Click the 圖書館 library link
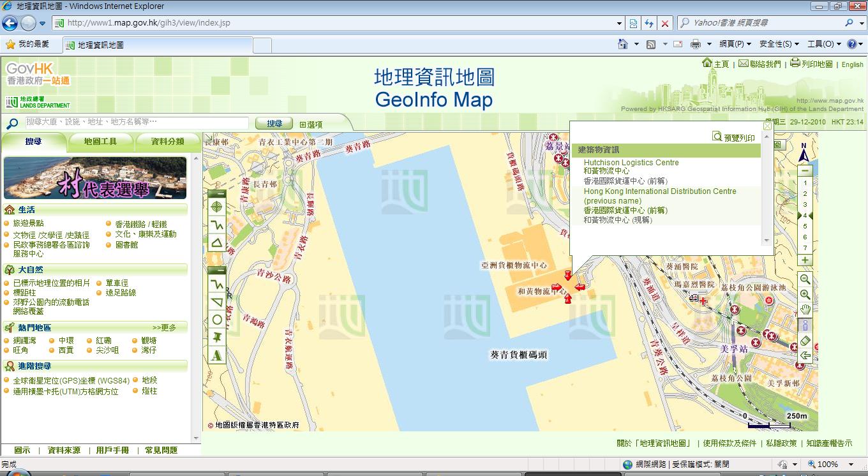868x476 pixels. 126,245
